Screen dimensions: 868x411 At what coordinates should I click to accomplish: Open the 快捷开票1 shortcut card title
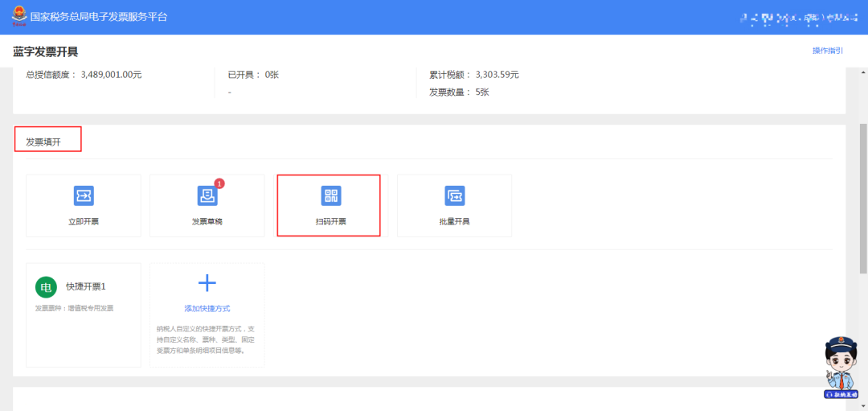click(86, 286)
